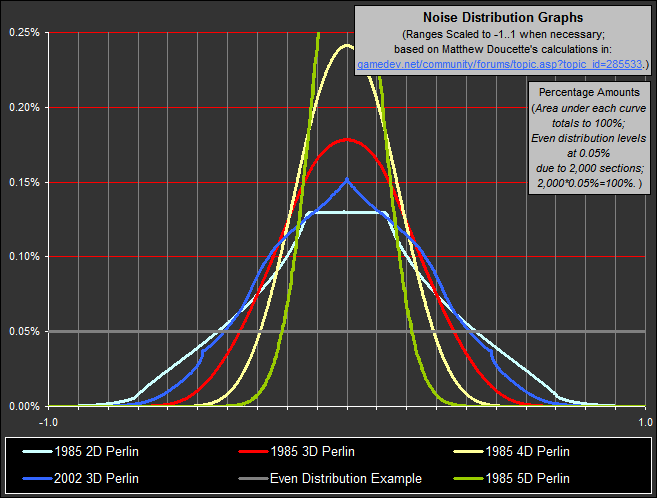Click the 0.25% y-axis label
Image resolution: width=657 pixels, height=498 pixels.
click(24, 32)
